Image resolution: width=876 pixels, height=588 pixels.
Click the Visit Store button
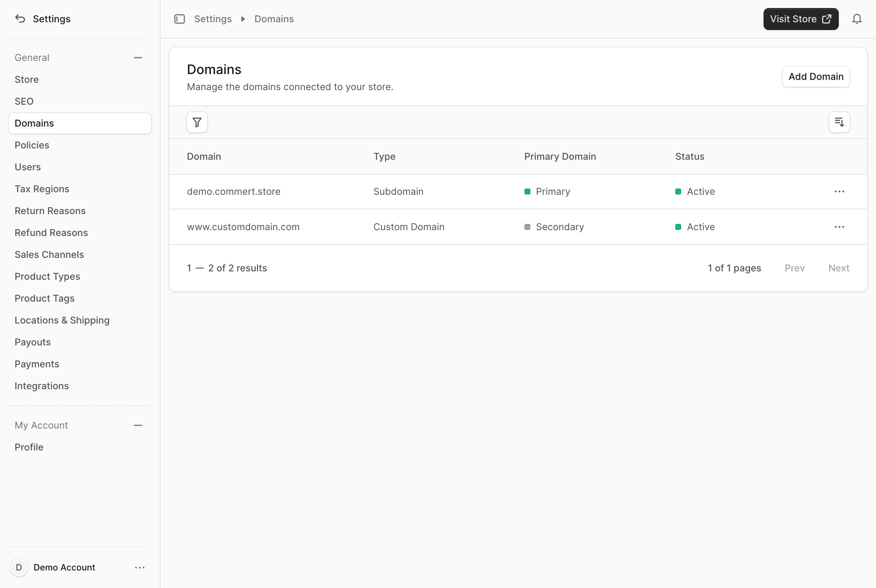pyautogui.click(x=800, y=19)
